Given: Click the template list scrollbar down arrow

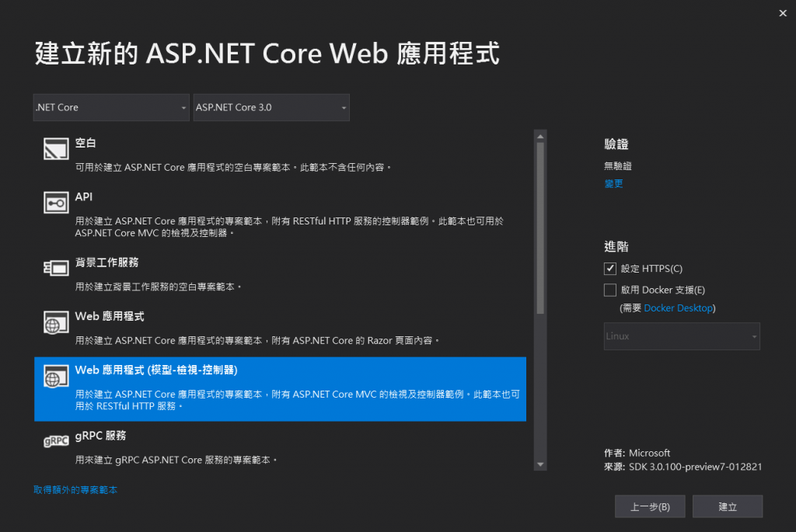Looking at the screenshot, I should 540,464.
